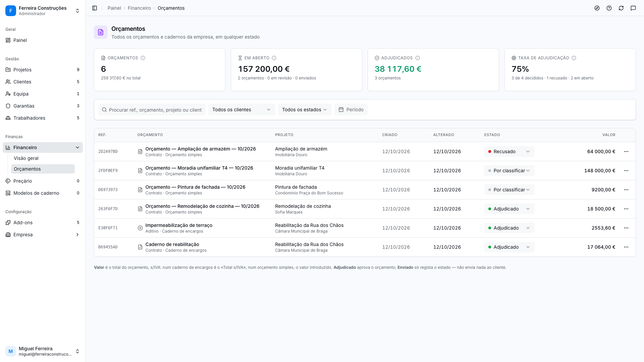Change Recusado status for Ampliação de armazém

tap(509, 152)
